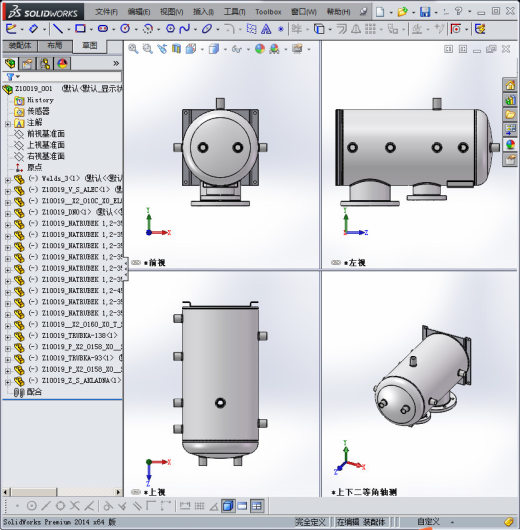Select the Corner Rectangle sketch tool
Viewport: 520px width, 530px height.
point(80,29)
